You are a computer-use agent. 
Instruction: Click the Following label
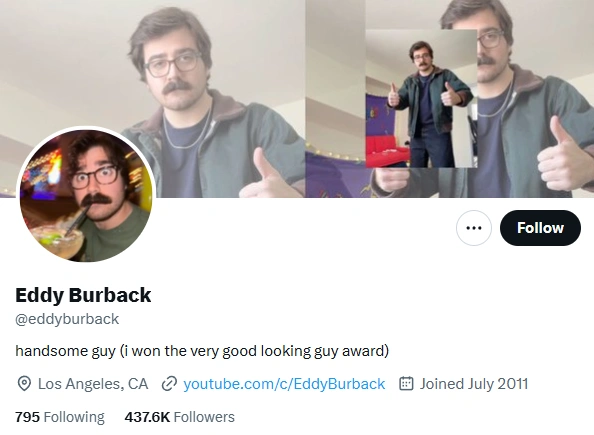pyautogui.click(x=74, y=417)
